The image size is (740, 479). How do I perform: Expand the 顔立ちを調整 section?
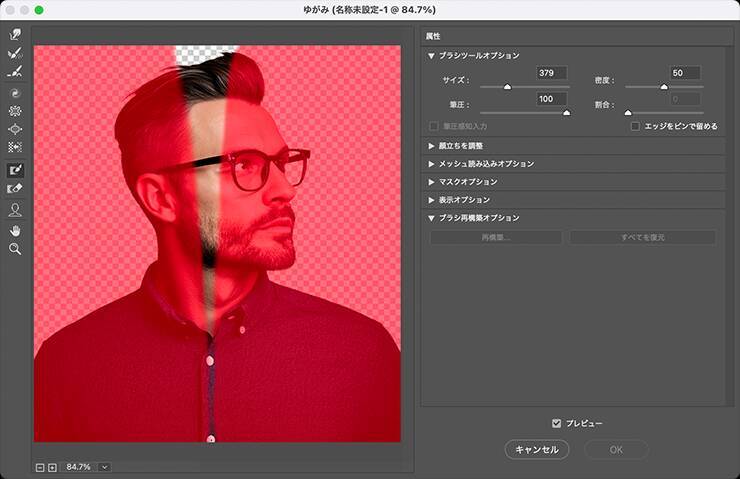pyautogui.click(x=432, y=145)
